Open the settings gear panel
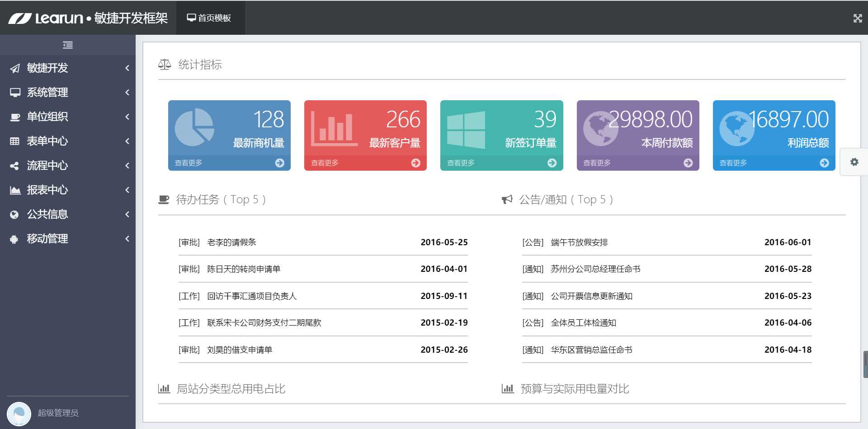868x429 pixels. [x=854, y=162]
